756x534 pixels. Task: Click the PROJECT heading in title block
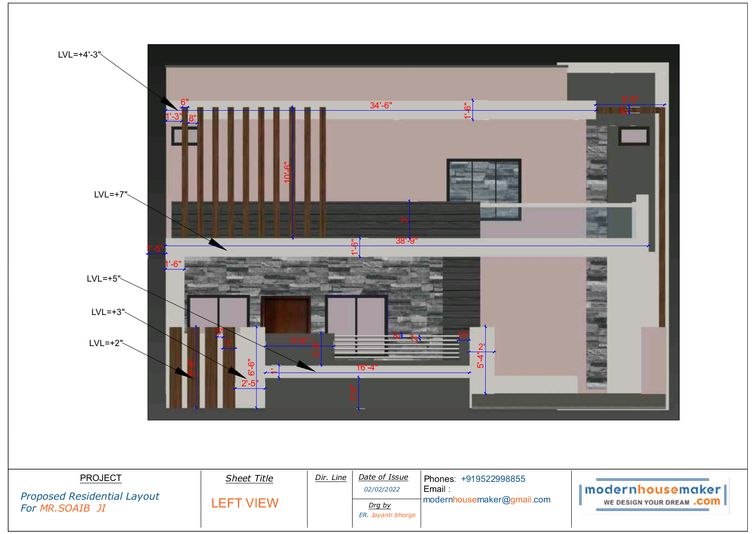pyautogui.click(x=101, y=478)
